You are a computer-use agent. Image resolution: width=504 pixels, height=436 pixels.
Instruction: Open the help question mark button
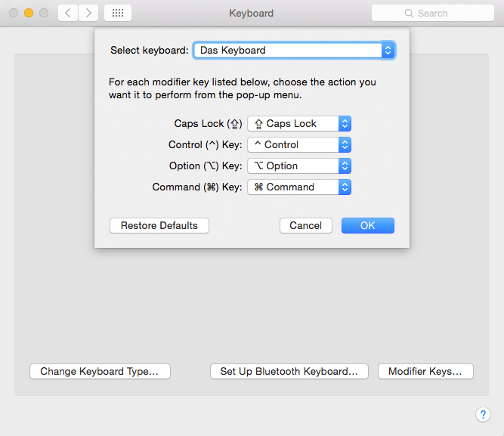point(483,414)
